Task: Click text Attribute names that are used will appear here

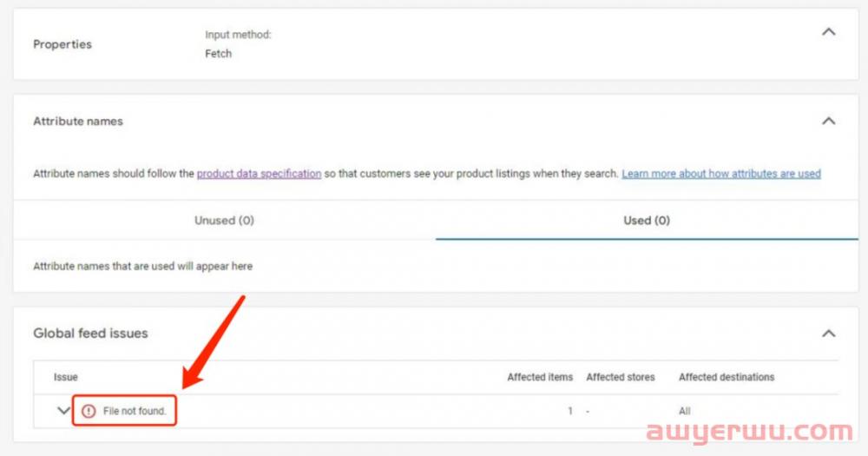Action: pos(143,266)
